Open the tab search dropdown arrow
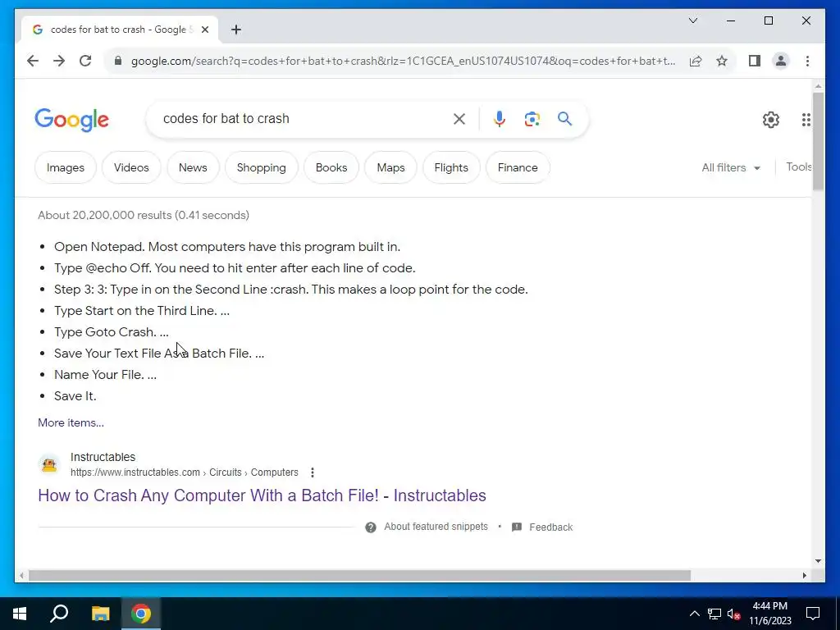This screenshot has width=840, height=630. 692,21
